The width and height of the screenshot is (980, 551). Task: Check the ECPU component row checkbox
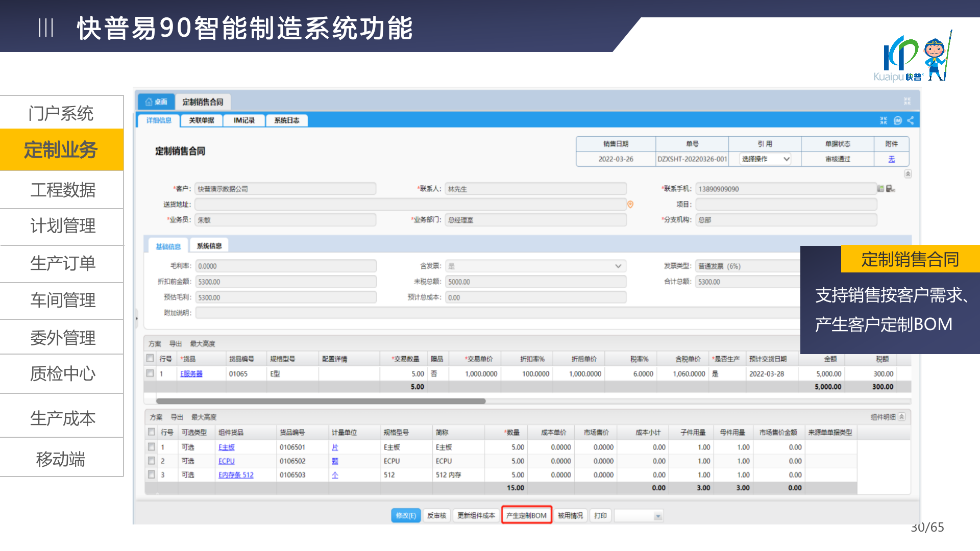tap(152, 461)
